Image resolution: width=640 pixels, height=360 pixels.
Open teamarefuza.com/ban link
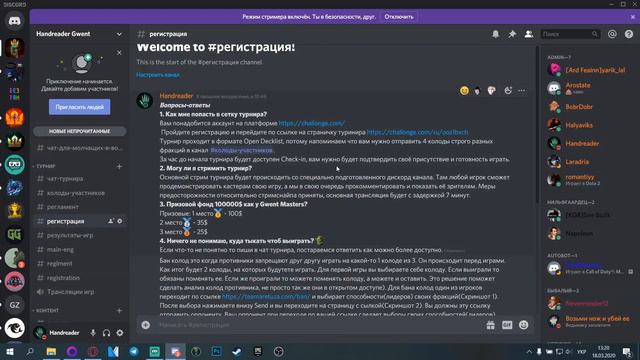(x=266, y=296)
